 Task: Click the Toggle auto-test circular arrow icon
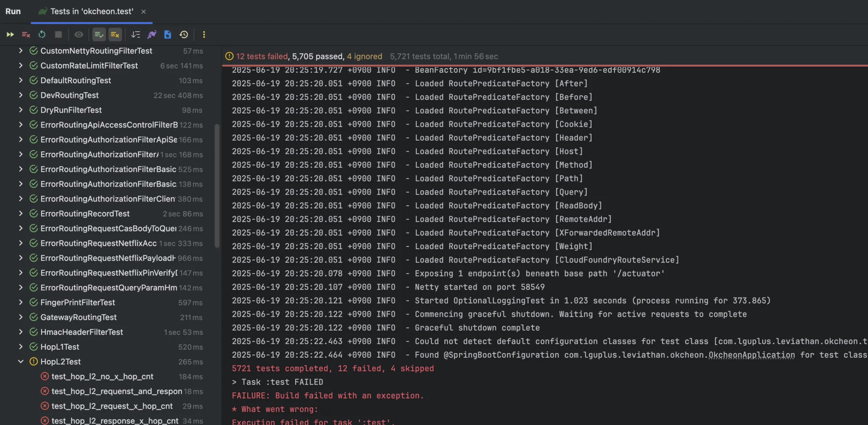coord(42,35)
